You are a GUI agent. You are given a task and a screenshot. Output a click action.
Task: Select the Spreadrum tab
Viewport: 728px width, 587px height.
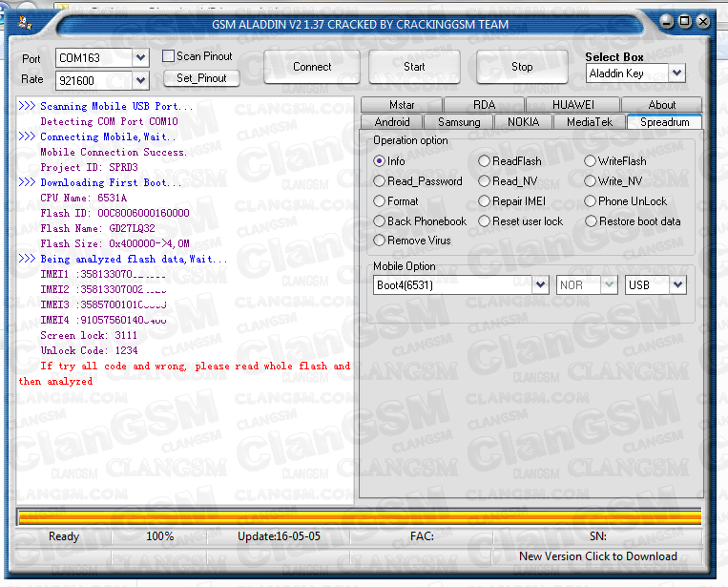pos(664,122)
